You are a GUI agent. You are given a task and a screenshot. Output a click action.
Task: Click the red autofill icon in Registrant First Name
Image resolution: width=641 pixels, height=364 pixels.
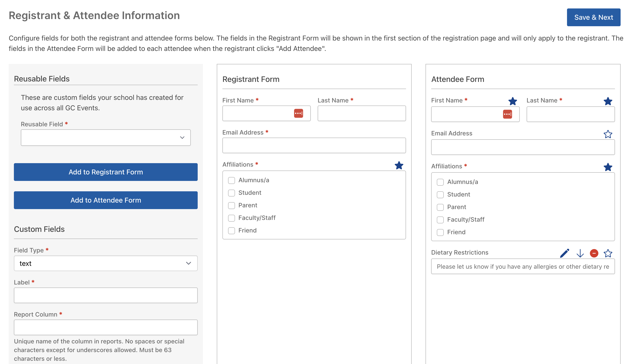tap(299, 113)
